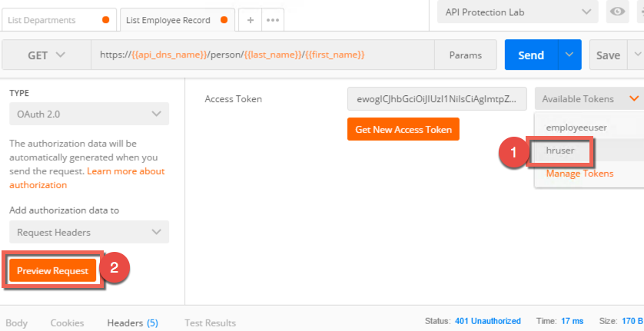Screen dimensions: 644x331
Task: Open the GET method dropdown
Action: tap(46, 55)
